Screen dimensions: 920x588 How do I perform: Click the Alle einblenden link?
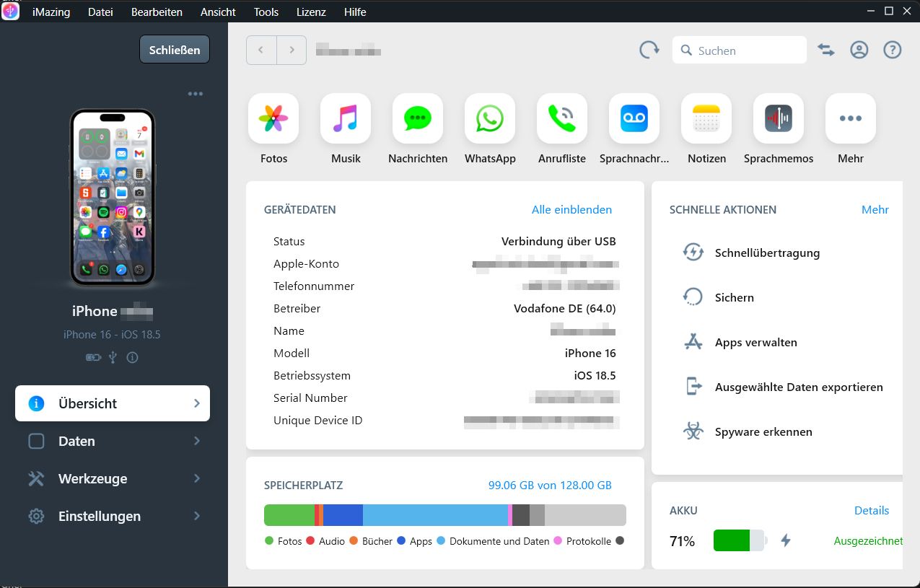pos(571,209)
